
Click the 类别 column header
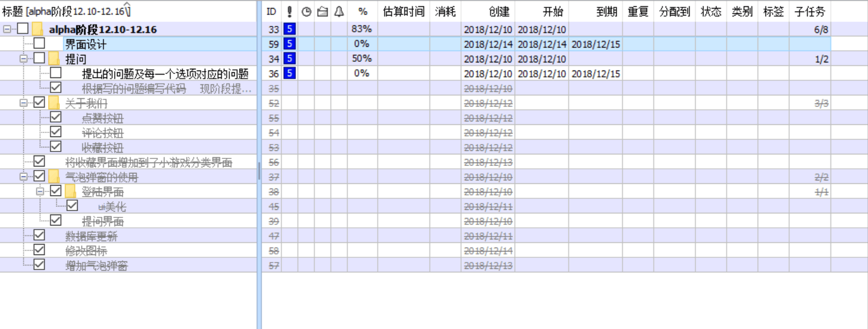coord(742,12)
